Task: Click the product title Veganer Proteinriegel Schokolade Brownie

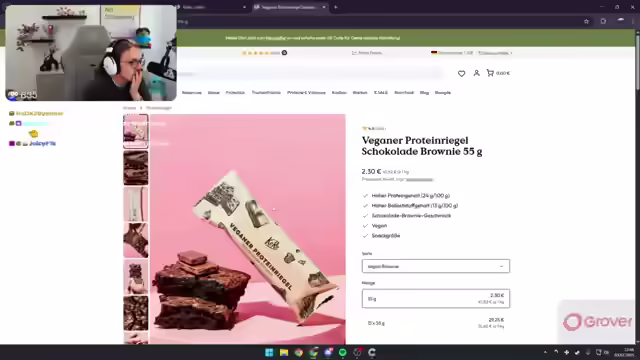Action: coord(422,146)
